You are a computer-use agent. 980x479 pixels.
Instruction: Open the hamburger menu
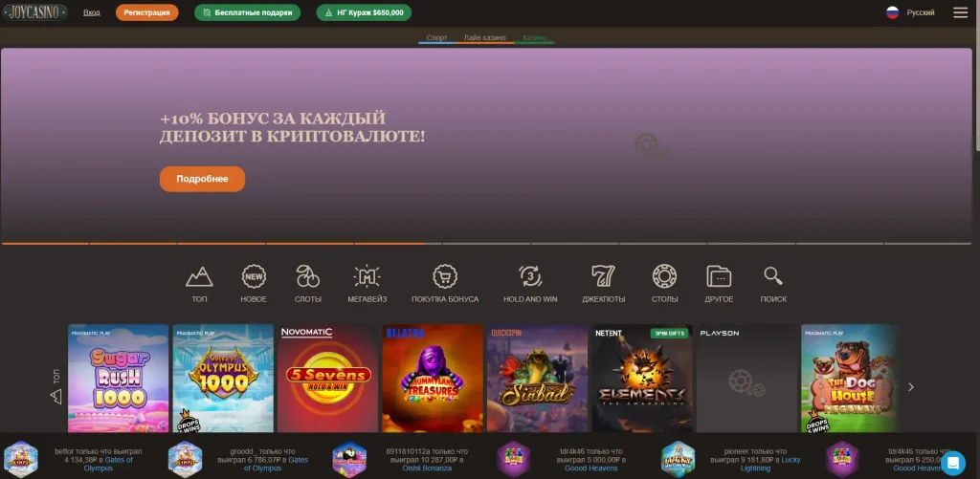point(961,12)
